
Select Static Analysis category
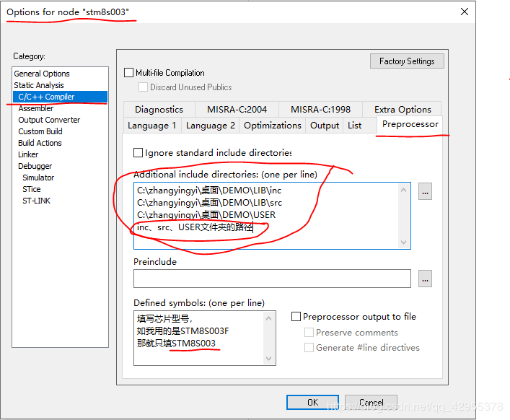click(x=39, y=85)
